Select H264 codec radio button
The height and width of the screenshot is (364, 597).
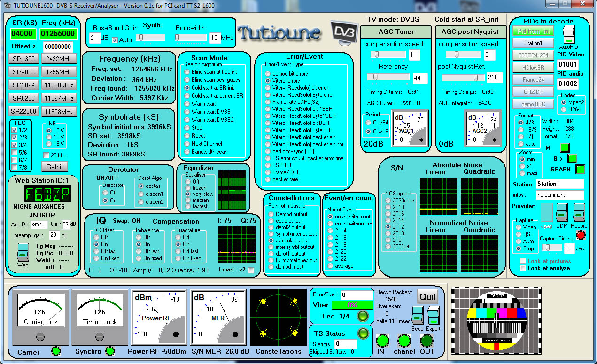tap(564, 109)
